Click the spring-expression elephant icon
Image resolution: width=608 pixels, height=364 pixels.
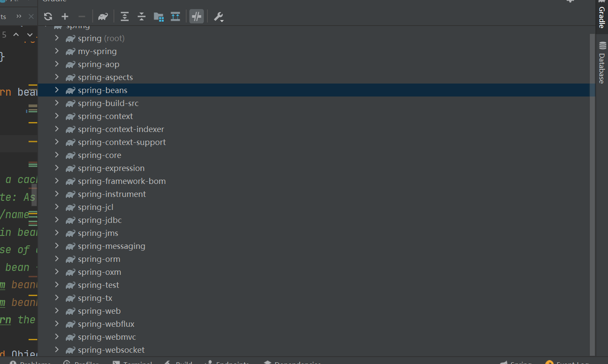click(x=70, y=168)
